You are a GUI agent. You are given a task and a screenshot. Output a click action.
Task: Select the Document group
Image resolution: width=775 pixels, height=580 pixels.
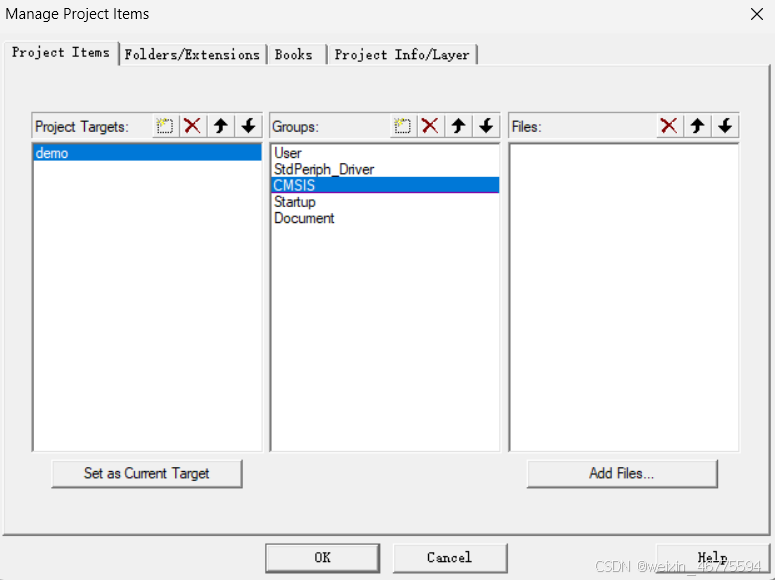[385, 218]
